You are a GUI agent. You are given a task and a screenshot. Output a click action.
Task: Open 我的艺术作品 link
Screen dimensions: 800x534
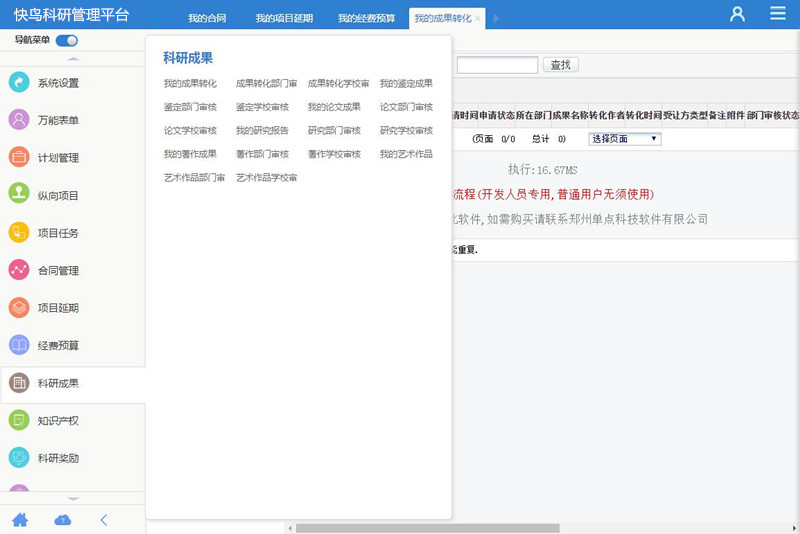point(406,154)
